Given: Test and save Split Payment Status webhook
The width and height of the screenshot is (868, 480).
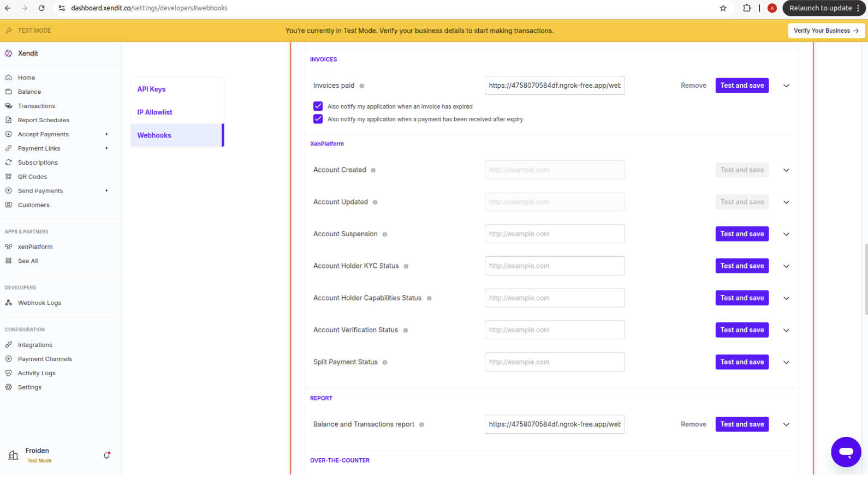Looking at the screenshot, I should point(742,362).
